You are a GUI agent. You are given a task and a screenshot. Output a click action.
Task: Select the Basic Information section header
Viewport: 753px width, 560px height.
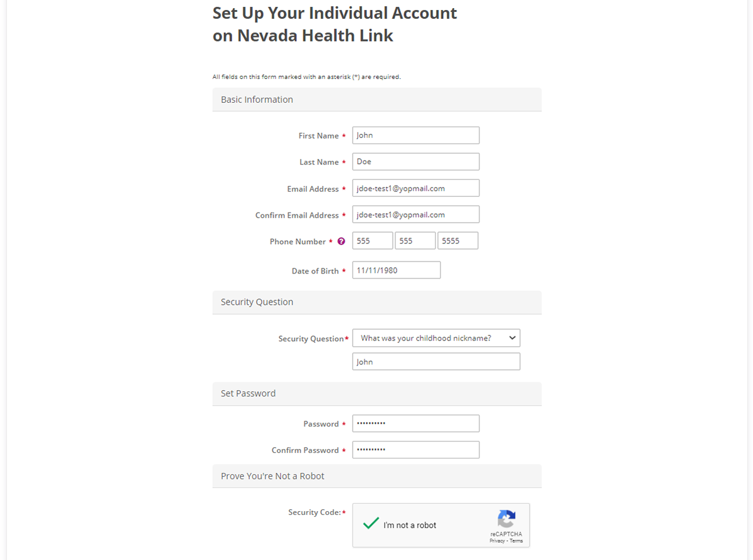coord(377,100)
